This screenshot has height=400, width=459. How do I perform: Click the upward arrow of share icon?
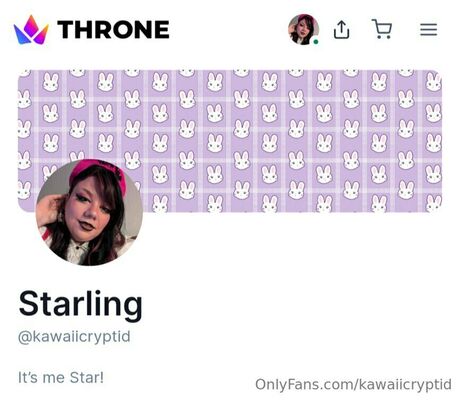342,27
